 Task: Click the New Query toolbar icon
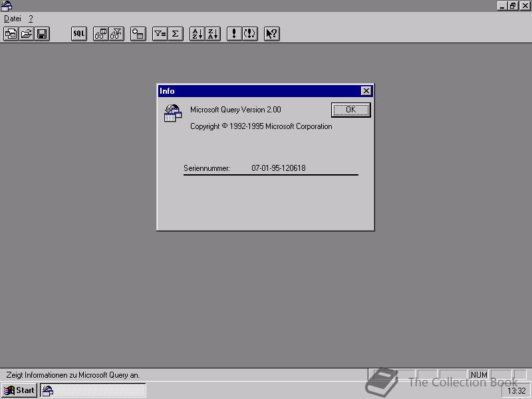tap(11, 34)
